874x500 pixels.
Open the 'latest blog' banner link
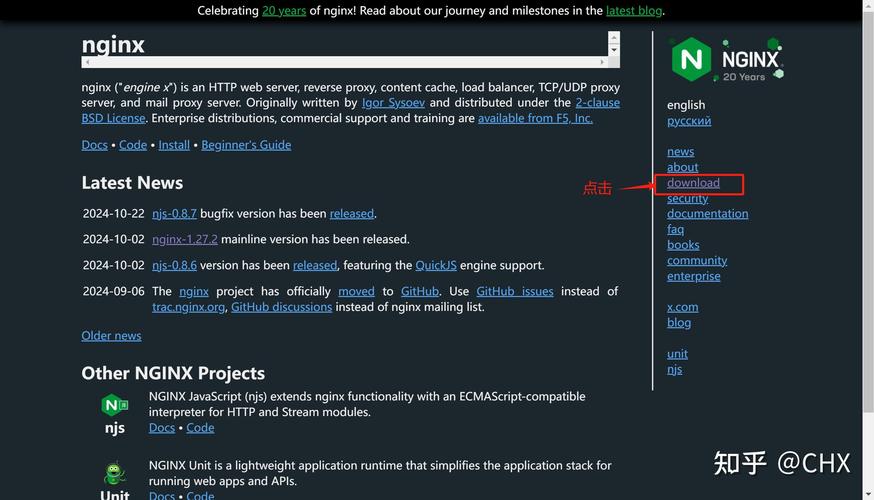(x=634, y=11)
